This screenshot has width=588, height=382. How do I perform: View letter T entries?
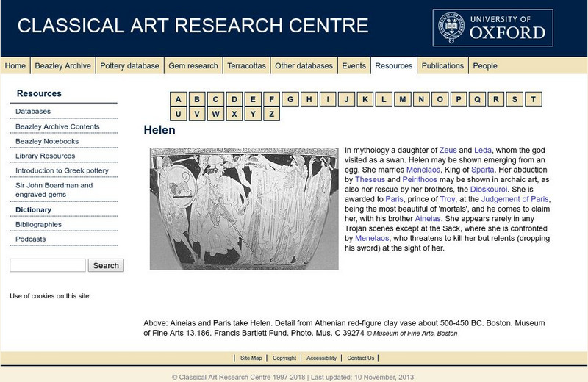coord(534,99)
